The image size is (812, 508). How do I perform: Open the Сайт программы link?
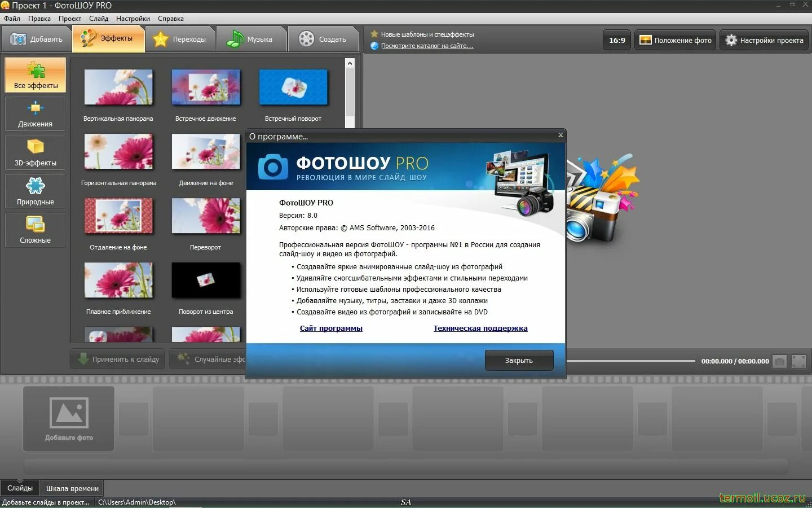click(331, 328)
